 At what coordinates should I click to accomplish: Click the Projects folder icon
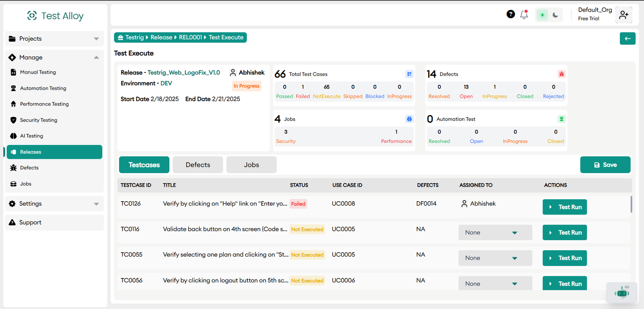[x=12, y=39]
